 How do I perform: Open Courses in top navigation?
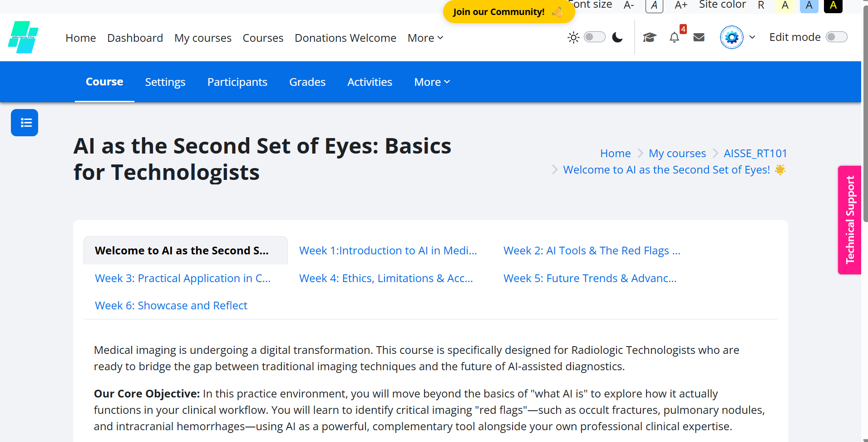point(263,38)
